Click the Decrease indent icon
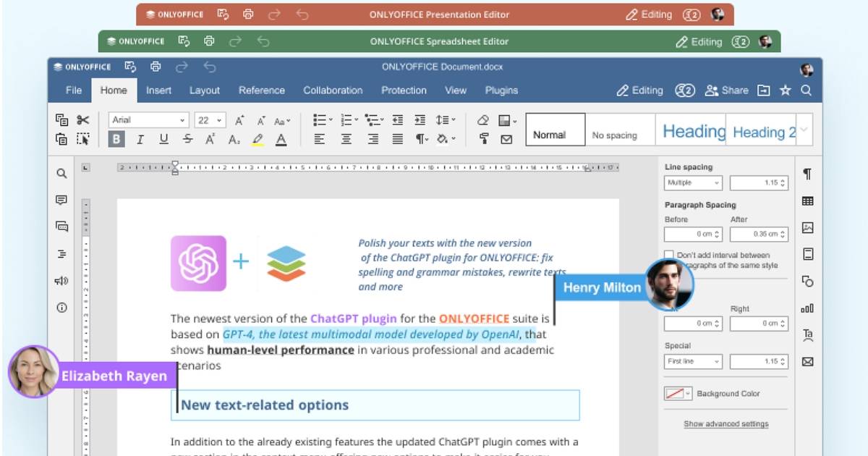The width and height of the screenshot is (868, 456). [x=397, y=120]
